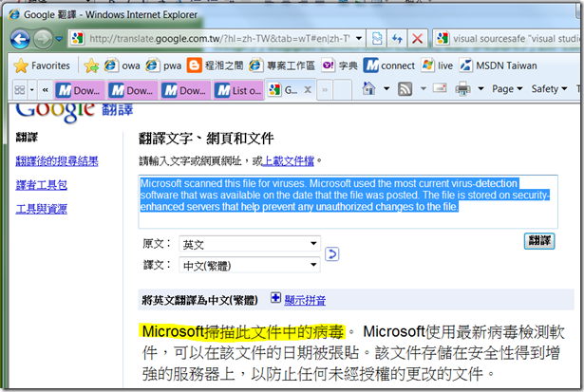The height and width of the screenshot is (392, 584).
Task: Follow the 上載文件檔 upload link
Action: pos(289,160)
